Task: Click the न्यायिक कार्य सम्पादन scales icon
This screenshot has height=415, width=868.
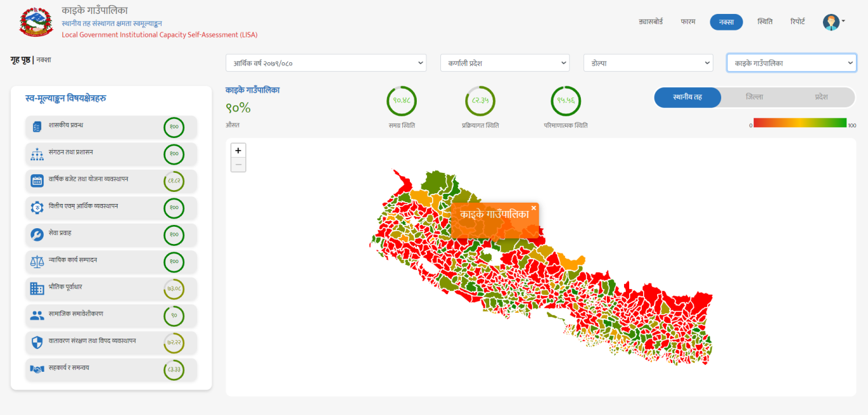Action: (37, 262)
